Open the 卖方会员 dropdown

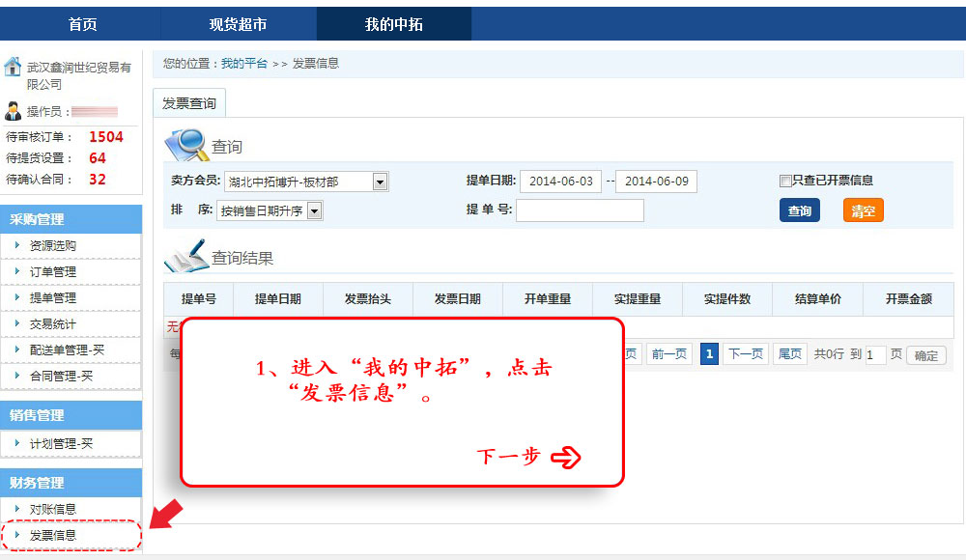click(x=380, y=182)
